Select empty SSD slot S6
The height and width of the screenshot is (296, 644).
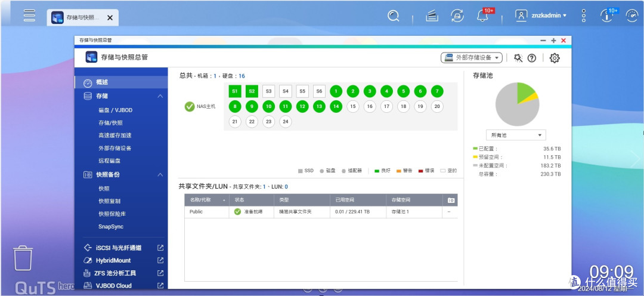click(x=319, y=91)
